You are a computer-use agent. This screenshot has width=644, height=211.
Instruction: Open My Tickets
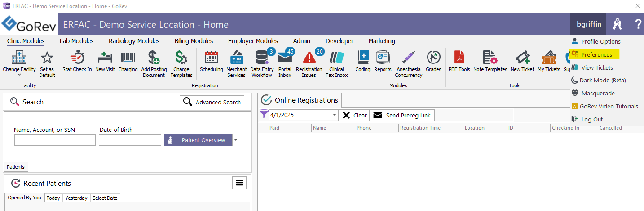coord(549,61)
